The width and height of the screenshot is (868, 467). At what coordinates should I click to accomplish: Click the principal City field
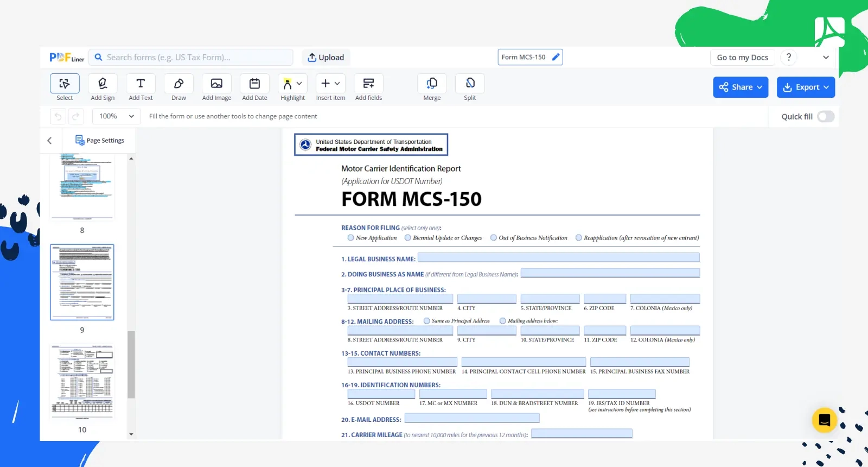click(487, 299)
